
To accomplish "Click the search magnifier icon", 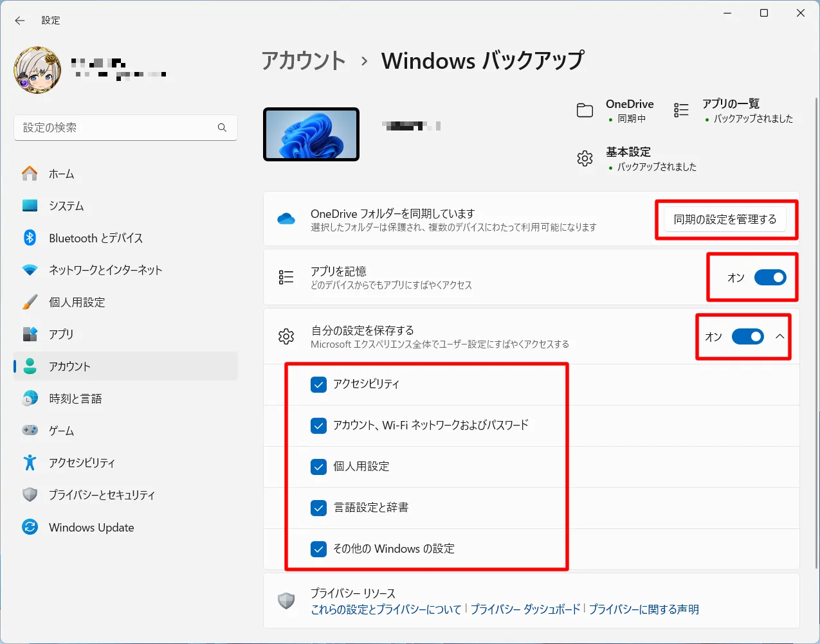I will [x=222, y=128].
